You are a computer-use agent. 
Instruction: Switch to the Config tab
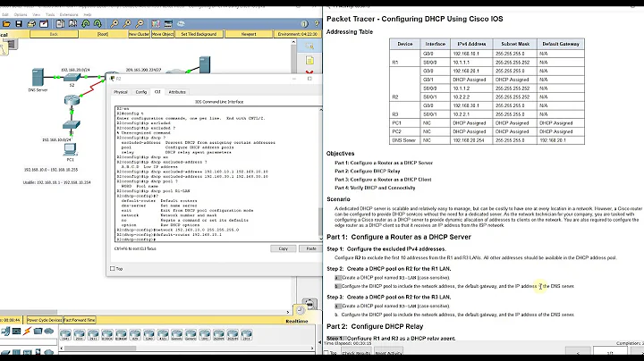[x=141, y=92]
